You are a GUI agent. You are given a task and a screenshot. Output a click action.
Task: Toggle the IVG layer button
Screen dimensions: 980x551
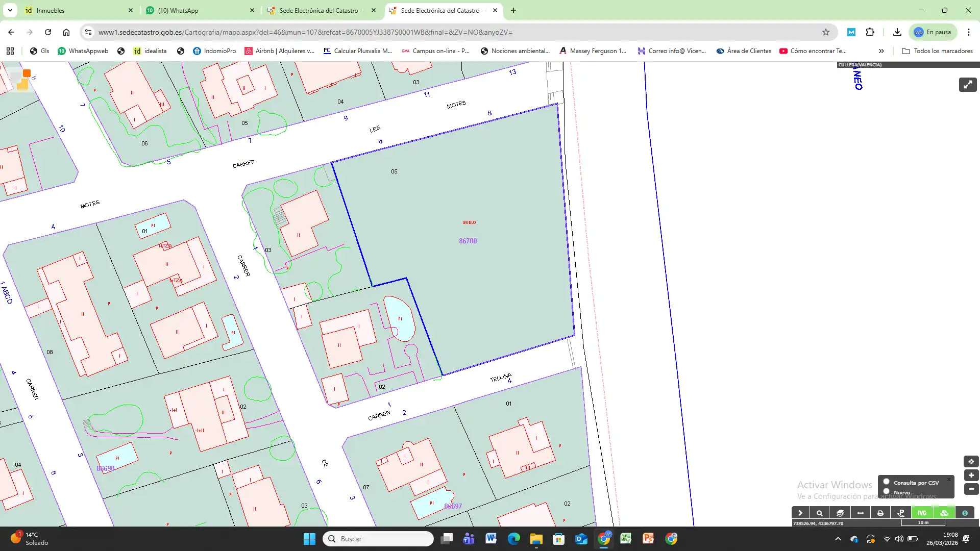click(922, 513)
